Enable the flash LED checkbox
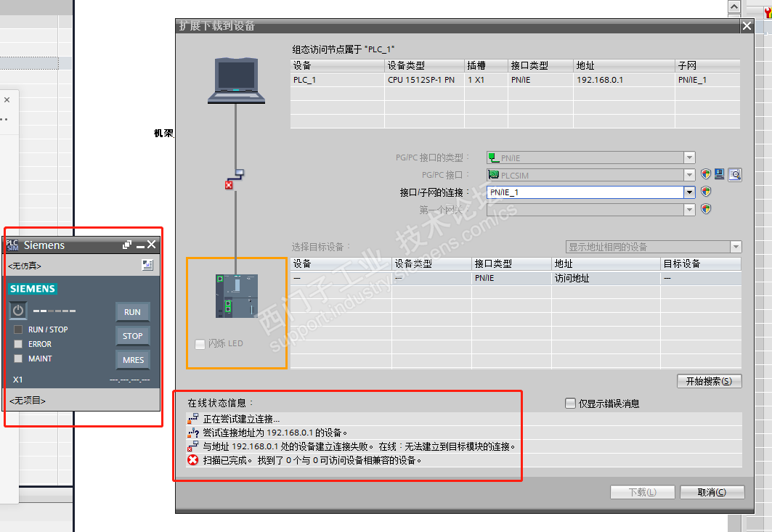772x532 pixels. point(200,344)
